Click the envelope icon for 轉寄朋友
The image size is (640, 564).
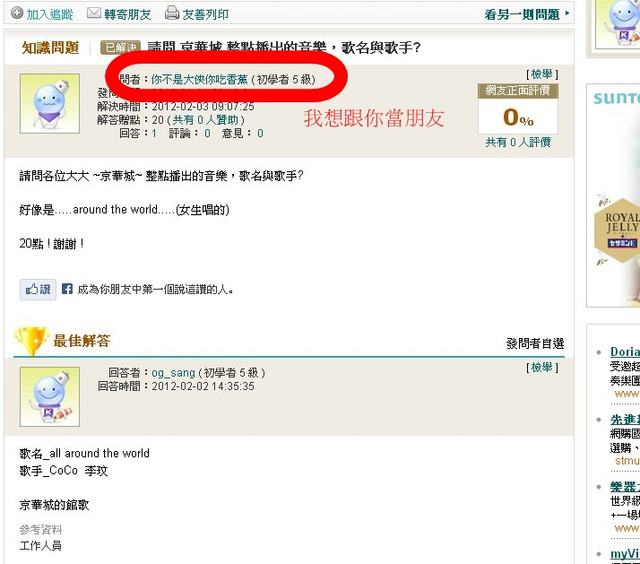pos(94,13)
